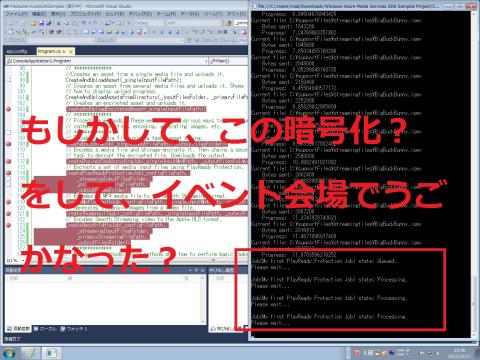This screenshot has height=360, width=480.
Task: Open the 自動変数 window position menu arrow
Action: [190, 270]
